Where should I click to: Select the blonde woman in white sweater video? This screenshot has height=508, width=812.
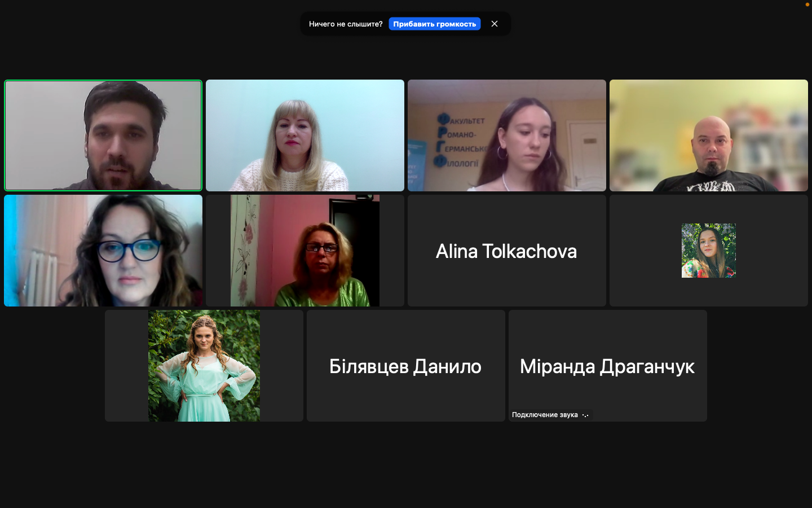(x=304, y=135)
